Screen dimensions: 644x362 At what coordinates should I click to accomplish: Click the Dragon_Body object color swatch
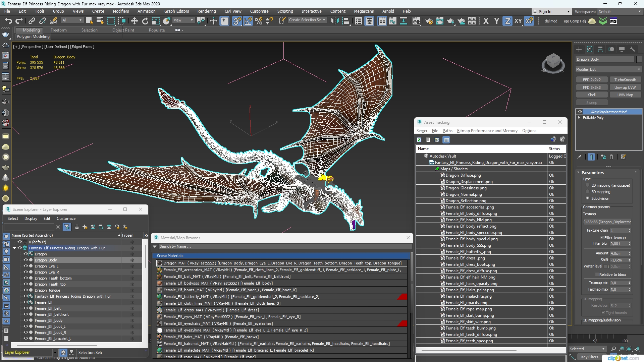[x=639, y=59]
